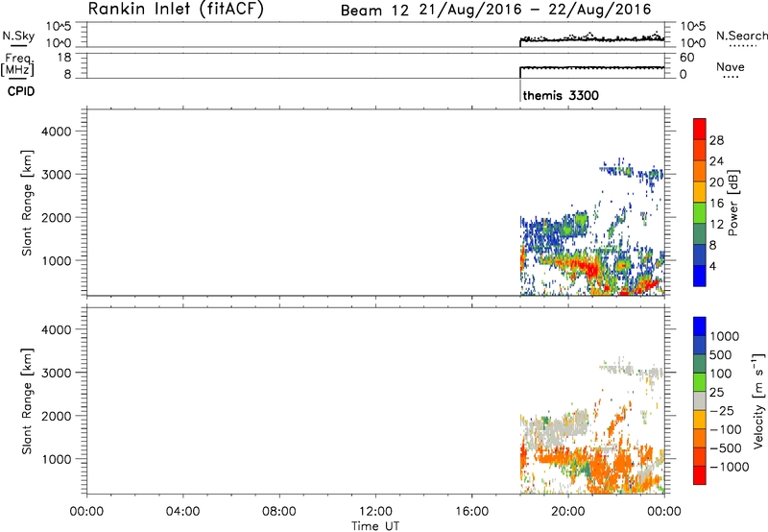The height and width of the screenshot is (532, 768).
Task: Click the '4000' tick on power panel
Action: (x=57, y=132)
